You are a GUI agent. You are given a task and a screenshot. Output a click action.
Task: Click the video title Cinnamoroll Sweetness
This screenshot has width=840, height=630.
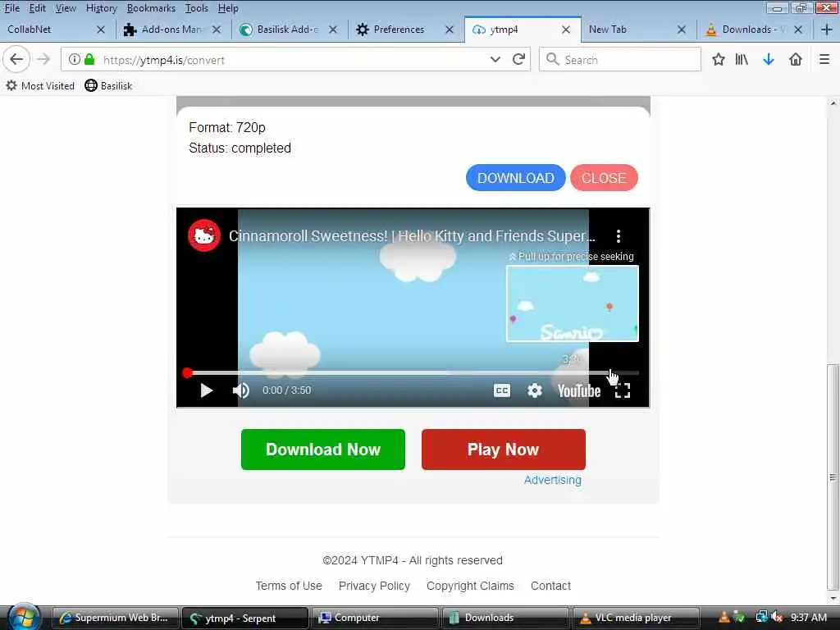pyautogui.click(x=412, y=236)
